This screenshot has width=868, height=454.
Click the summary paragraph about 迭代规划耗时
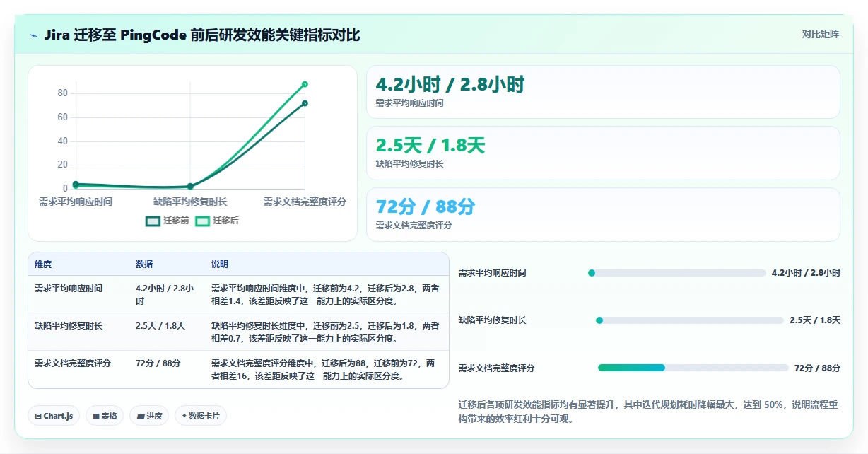click(648, 412)
